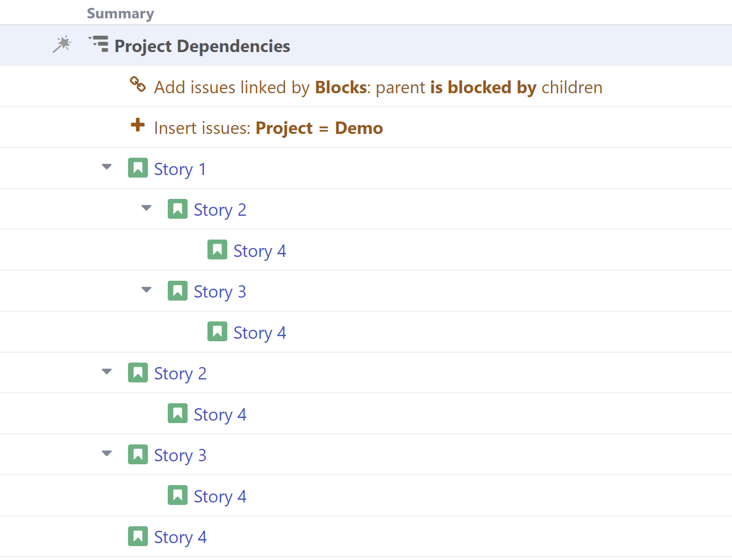Collapse Story 3 nested under Story 1
Viewport: 732px width, 560px height.
coord(146,290)
